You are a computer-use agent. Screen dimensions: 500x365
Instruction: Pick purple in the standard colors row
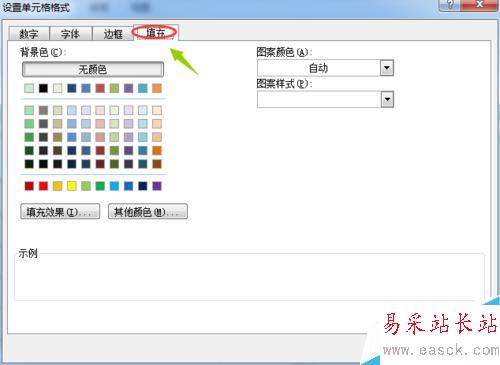coord(157,186)
